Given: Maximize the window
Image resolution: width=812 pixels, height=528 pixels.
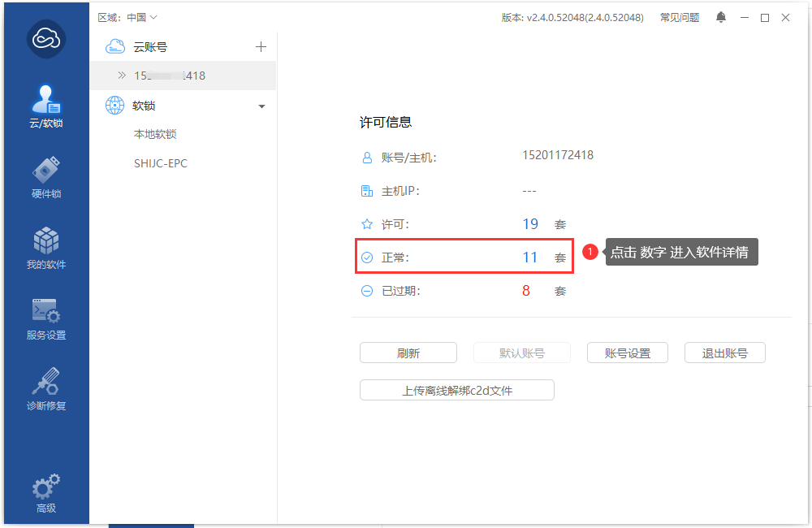Looking at the screenshot, I should coord(765,18).
